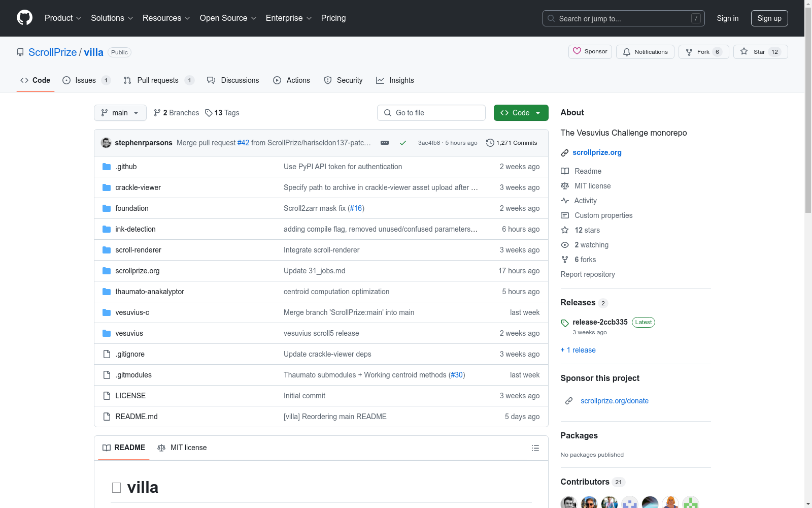Click the .gitignore file icon
This screenshot has height=508, width=812.
pos(107,354)
